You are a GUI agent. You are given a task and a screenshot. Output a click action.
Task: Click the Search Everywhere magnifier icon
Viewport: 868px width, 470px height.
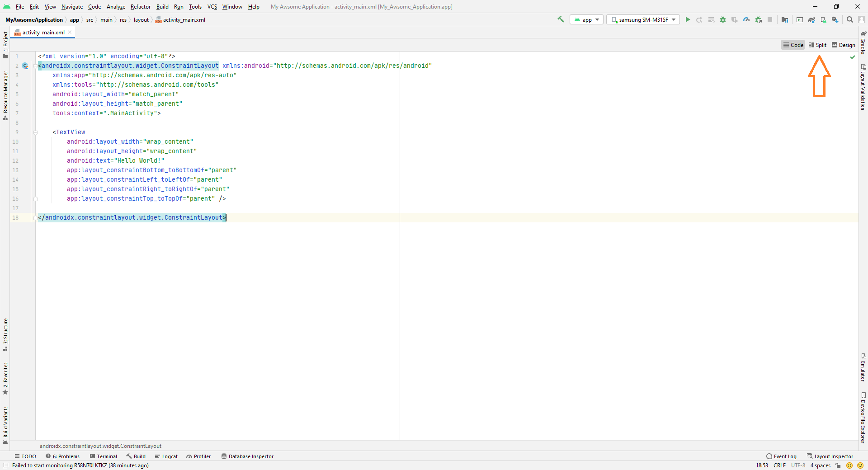850,19
